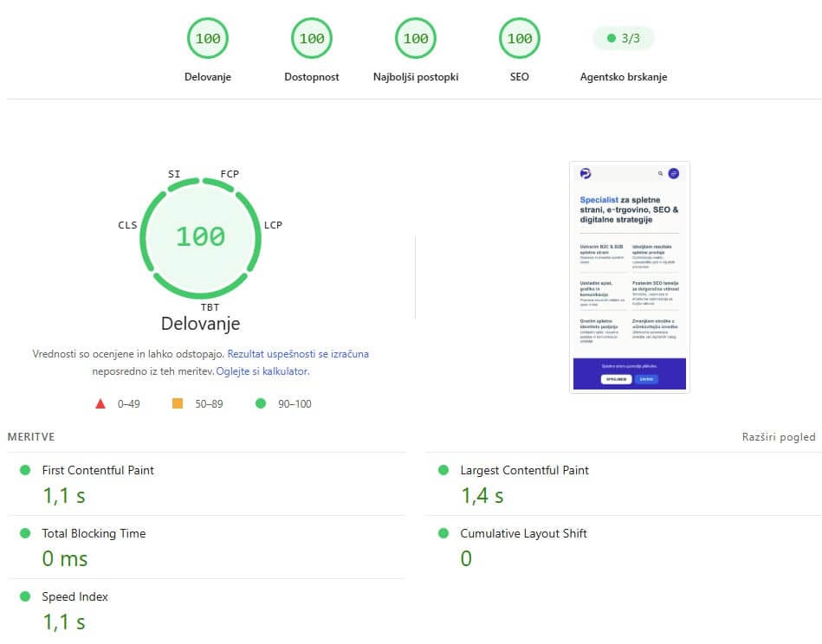Click the Cumulative Layout Shift label
Viewport: 822px width, 644px height.
click(523, 533)
